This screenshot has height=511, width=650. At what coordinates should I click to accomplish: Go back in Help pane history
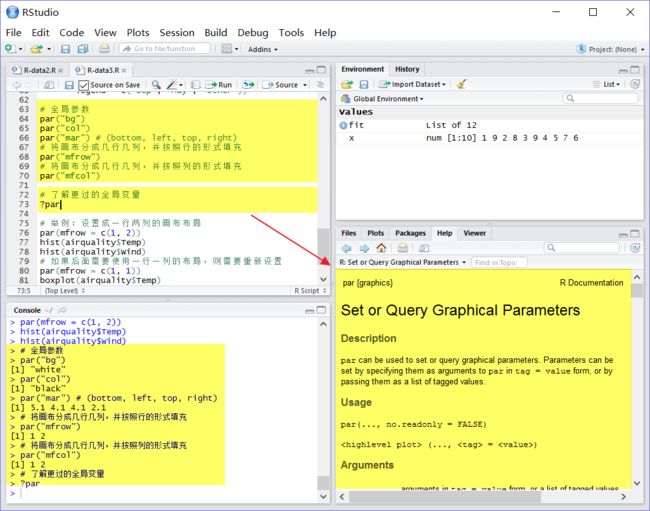click(347, 248)
